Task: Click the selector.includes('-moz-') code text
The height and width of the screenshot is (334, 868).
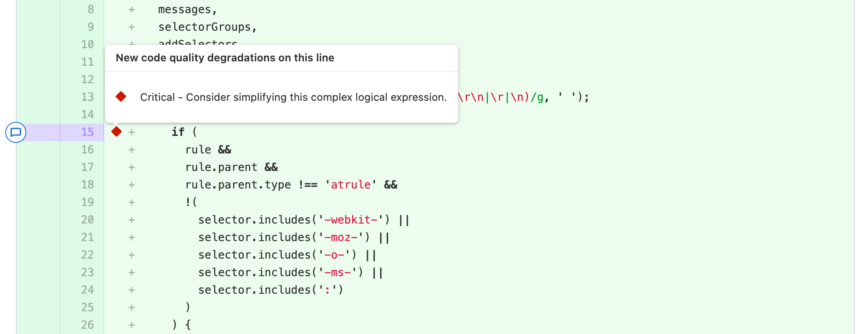Action: [x=285, y=237]
